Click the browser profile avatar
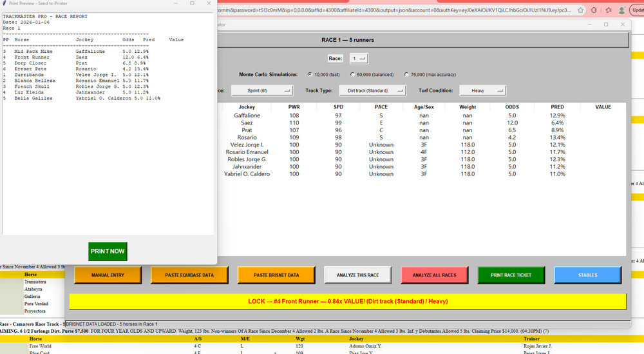The image size is (644, 354). tap(621, 10)
